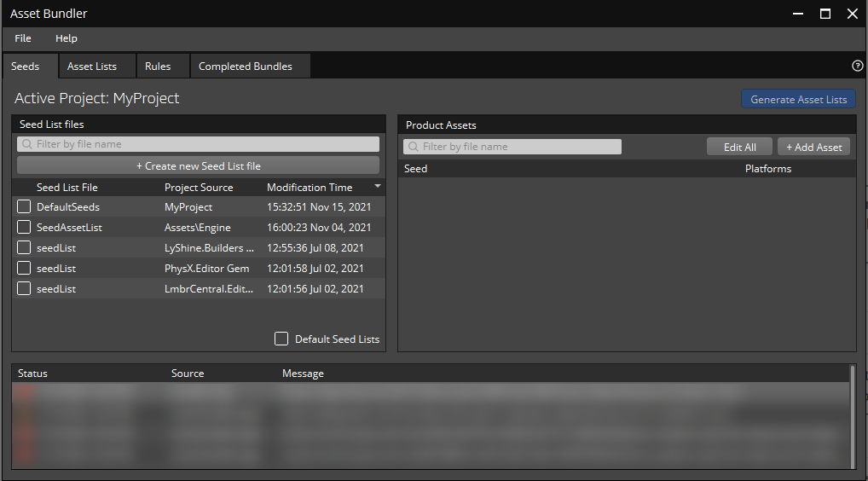Click the Modification Time sort arrow

pos(377,187)
